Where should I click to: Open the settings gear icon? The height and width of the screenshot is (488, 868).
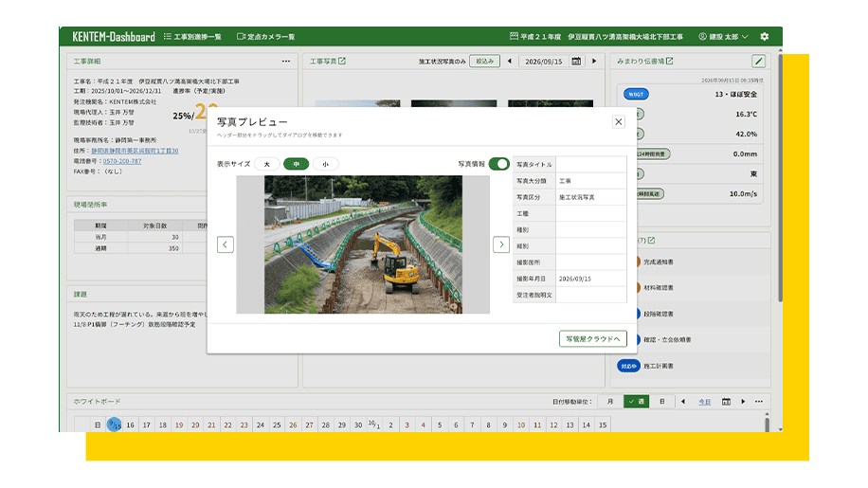click(765, 37)
